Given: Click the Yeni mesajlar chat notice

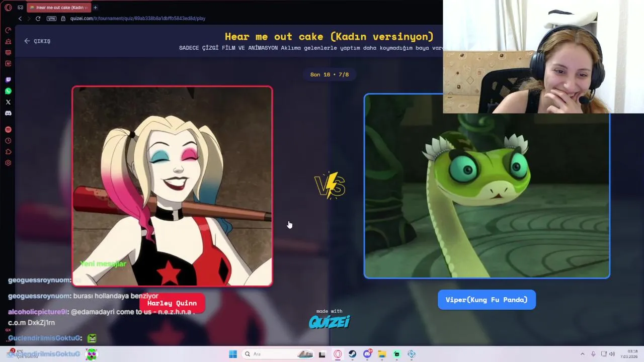Looking at the screenshot, I should pos(103,264).
